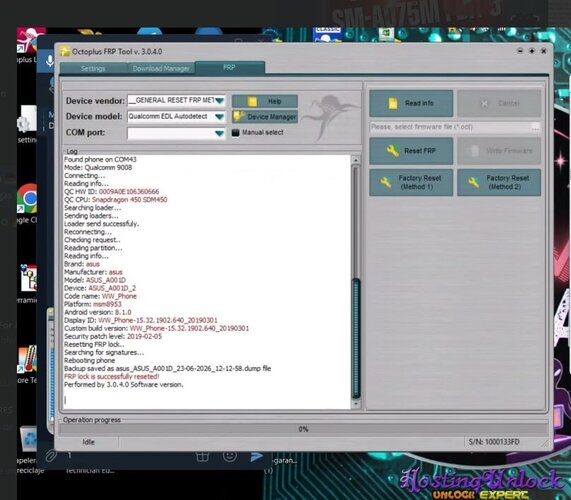
Task: Select the FRP tab
Action: point(229,67)
